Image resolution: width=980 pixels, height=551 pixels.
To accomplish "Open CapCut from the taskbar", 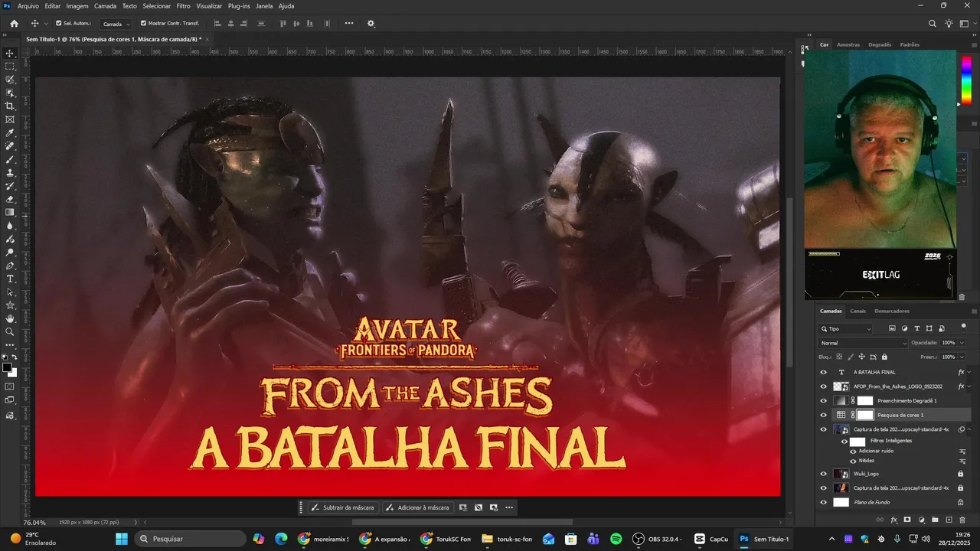I will tap(711, 539).
